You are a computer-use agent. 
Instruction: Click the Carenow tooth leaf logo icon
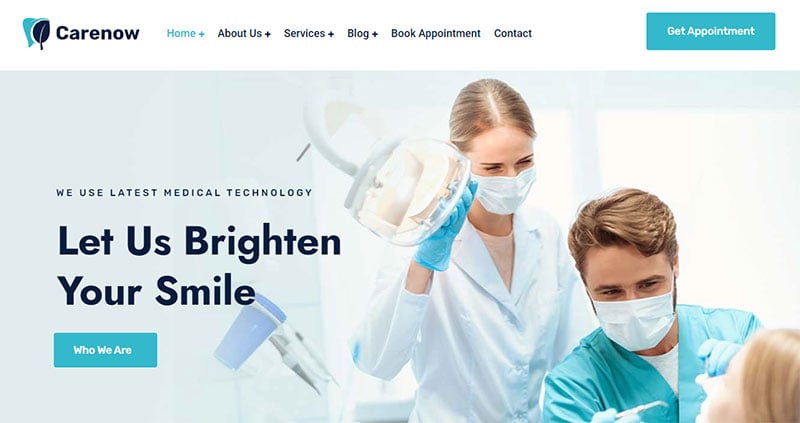pyautogui.click(x=36, y=34)
